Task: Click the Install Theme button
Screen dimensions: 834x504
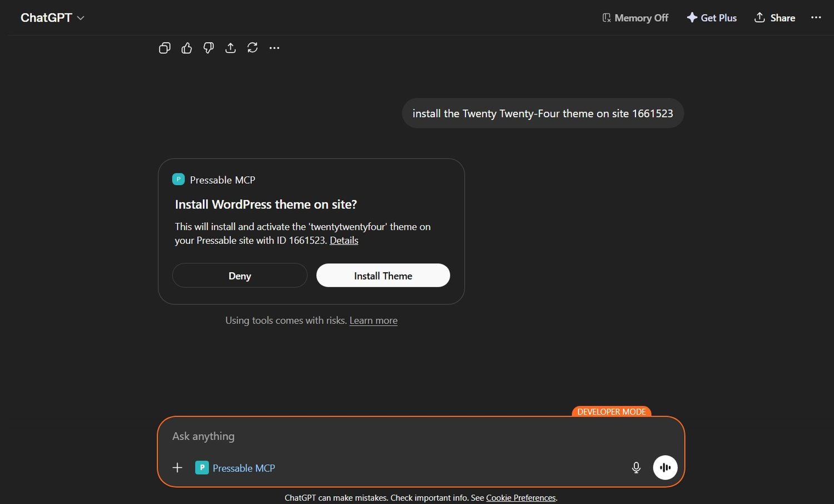Action: coord(383,276)
